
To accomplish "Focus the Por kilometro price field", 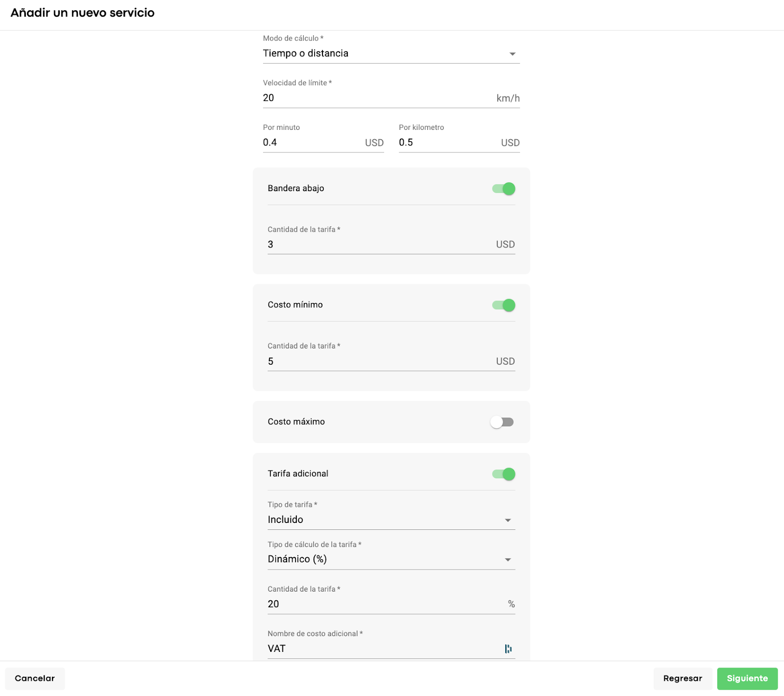I will click(x=447, y=143).
